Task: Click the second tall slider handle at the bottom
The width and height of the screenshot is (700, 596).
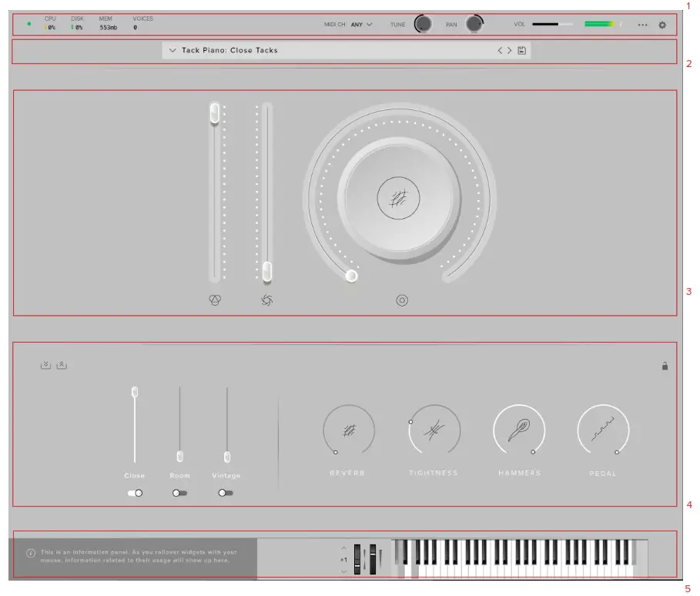Action: pos(267,272)
